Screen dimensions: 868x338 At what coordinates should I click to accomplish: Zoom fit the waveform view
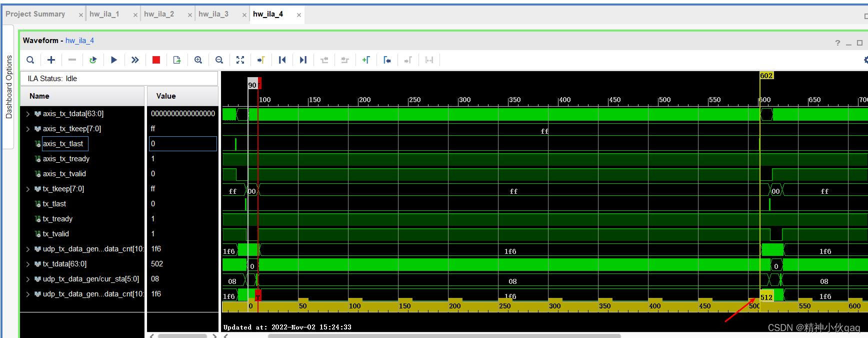click(x=240, y=60)
